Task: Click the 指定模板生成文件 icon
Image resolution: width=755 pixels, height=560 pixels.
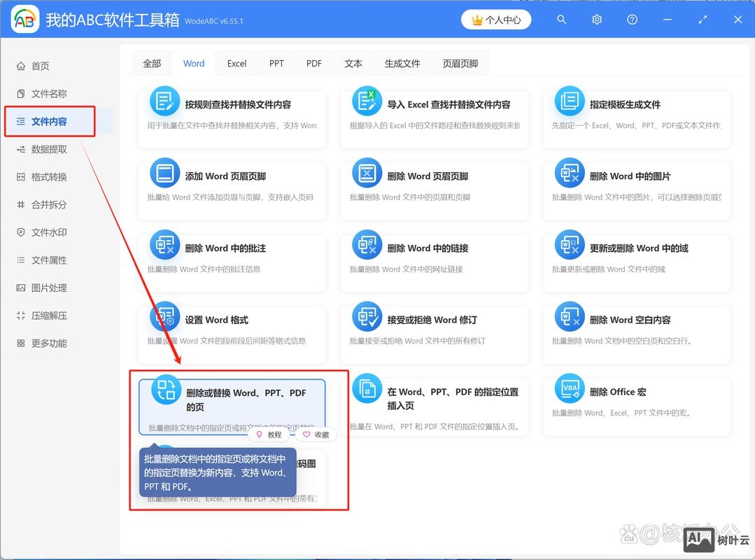Action: (x=569, y=101)
